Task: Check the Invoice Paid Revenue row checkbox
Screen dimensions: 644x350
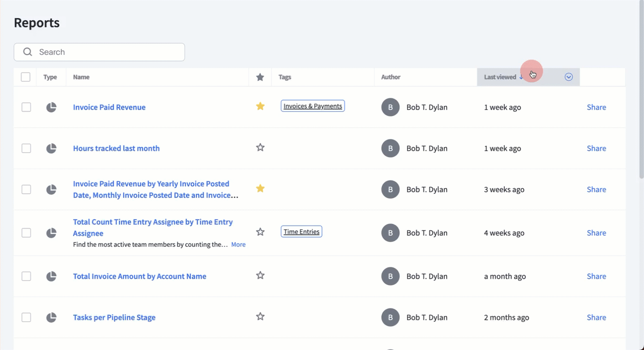Action: pyautogui.click(x=26, y=107)
